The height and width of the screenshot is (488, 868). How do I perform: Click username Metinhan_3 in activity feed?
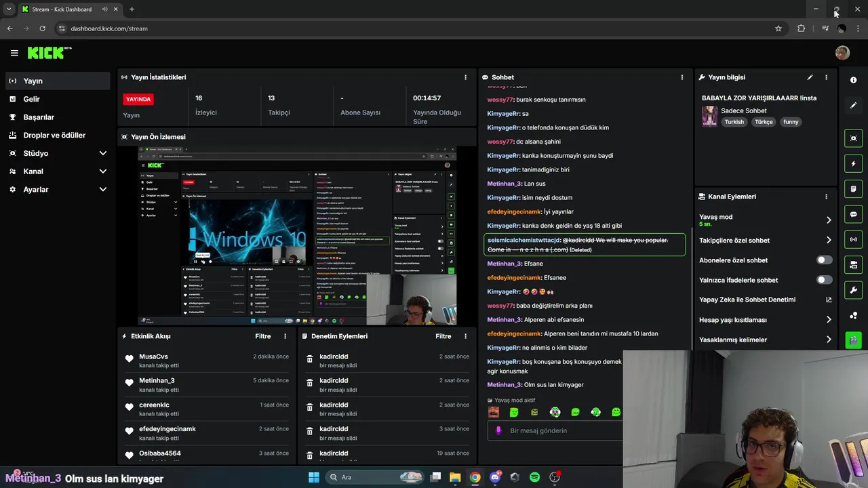(x=157, y=381)
